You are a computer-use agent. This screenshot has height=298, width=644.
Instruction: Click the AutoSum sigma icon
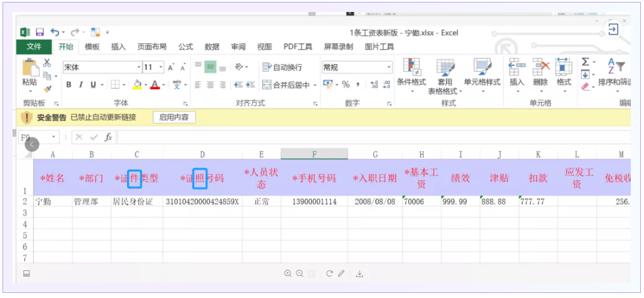pyautogui.click(x=585, y=62)
